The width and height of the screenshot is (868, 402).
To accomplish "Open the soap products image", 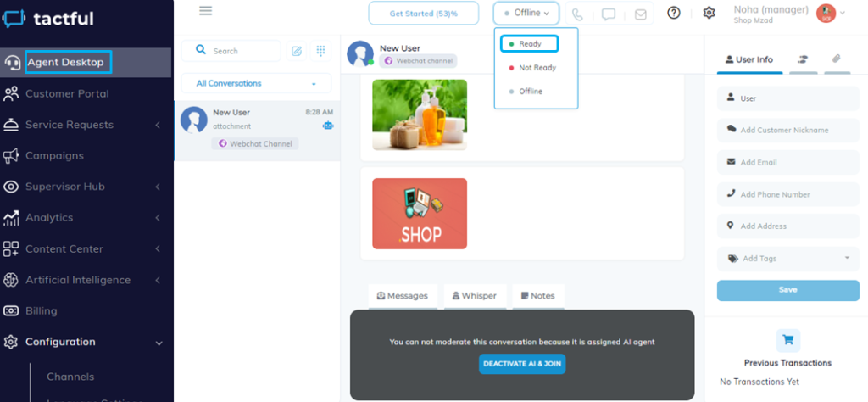I will click(x=420, y=114).
